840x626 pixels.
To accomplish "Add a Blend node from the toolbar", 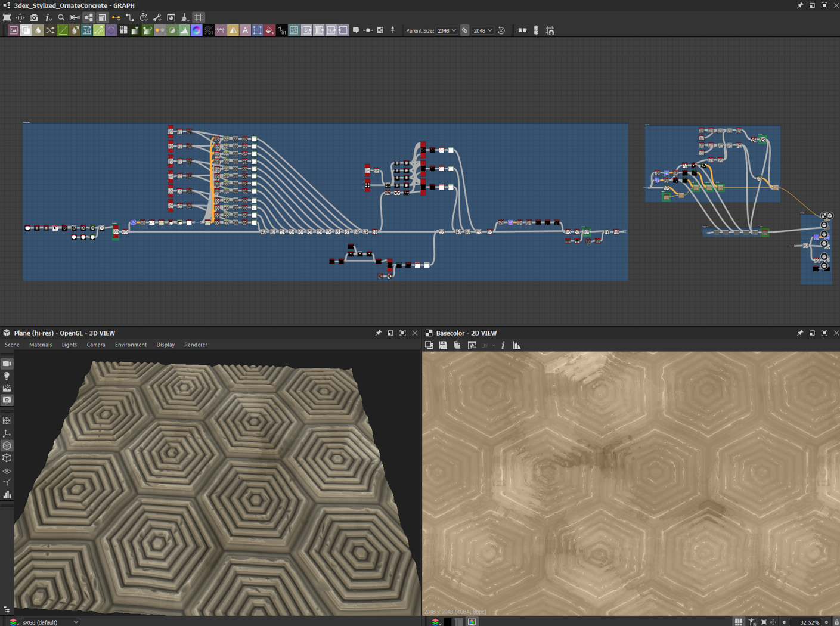I will click(x=26, y=30).
